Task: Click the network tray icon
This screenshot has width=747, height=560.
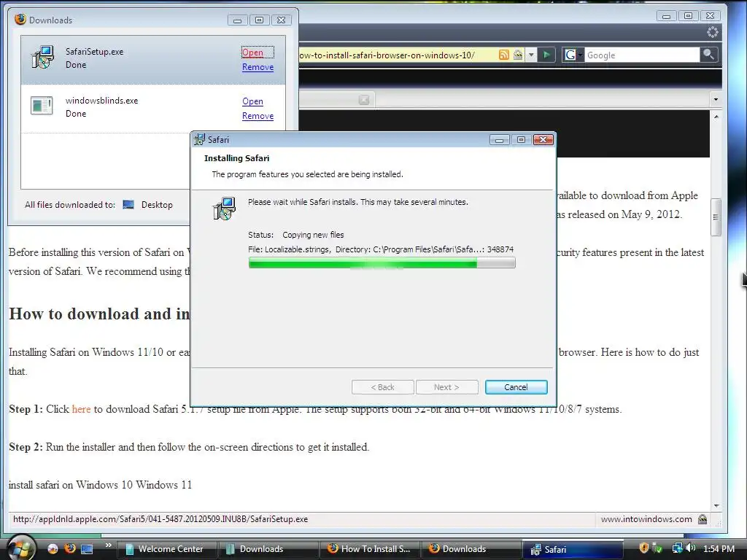Action: (677, 548)
